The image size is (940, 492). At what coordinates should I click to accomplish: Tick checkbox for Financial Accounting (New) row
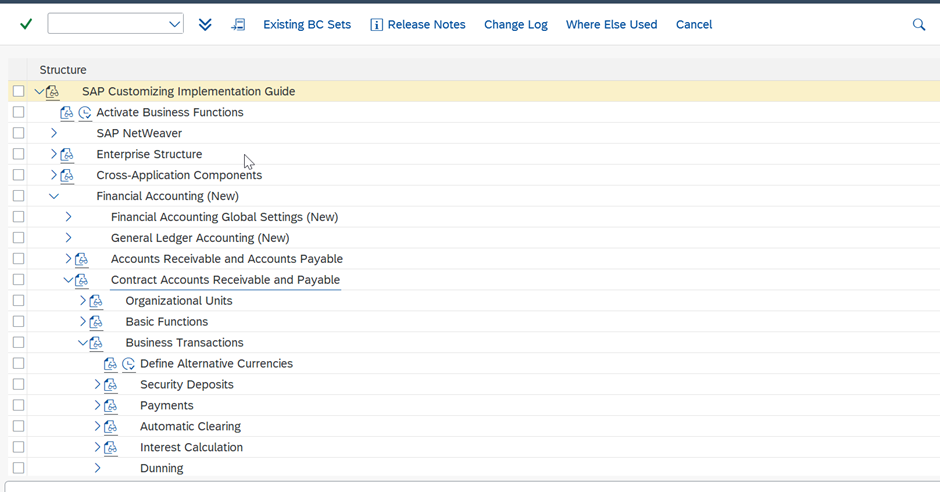click(x=19, y=196)
